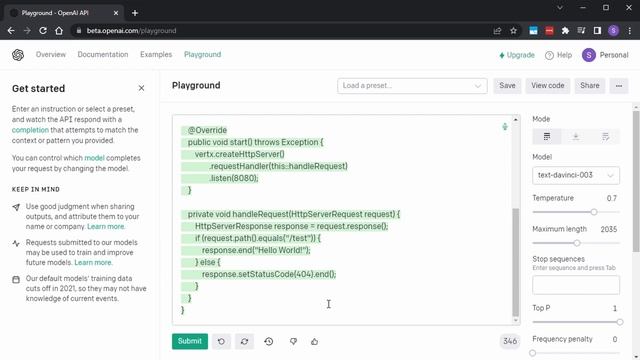Open the model link in Get started
The height and width of the screenshot is (360, 640).
click(94, 158)
